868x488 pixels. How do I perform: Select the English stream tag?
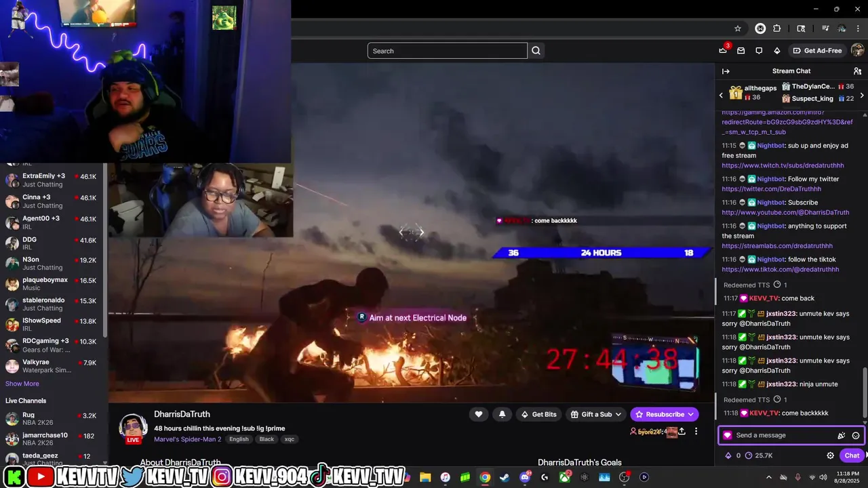coord(239,439)
